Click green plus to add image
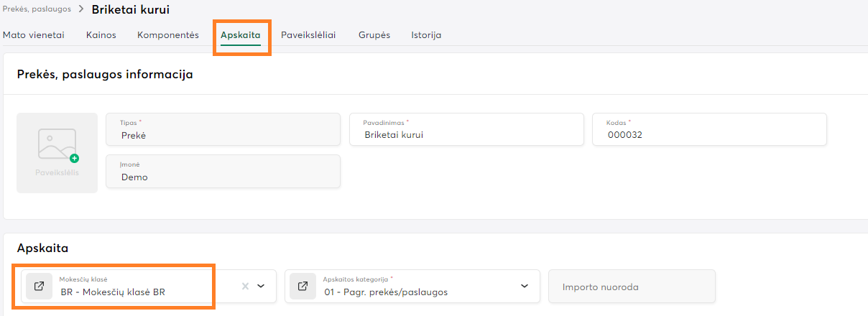868x316 pixels. pos(74,158)
